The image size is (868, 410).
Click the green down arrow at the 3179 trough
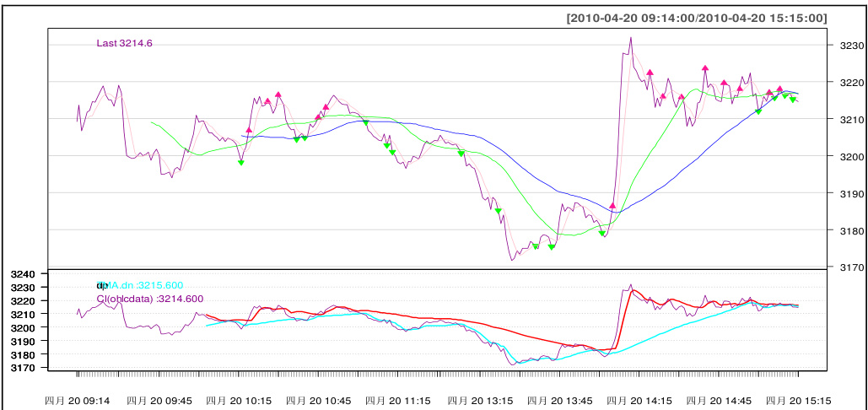pos(602,233)
